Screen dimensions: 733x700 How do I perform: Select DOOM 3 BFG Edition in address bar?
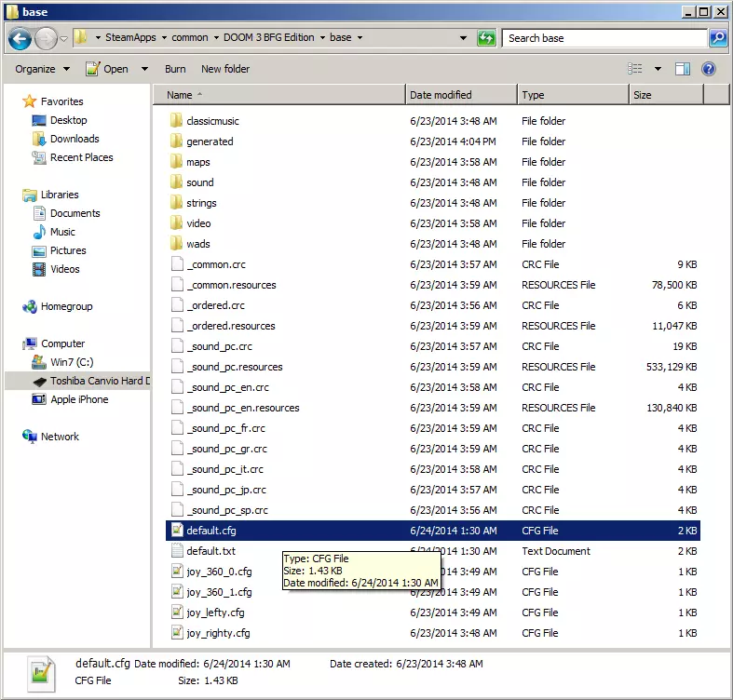click(x=269, y=38)
